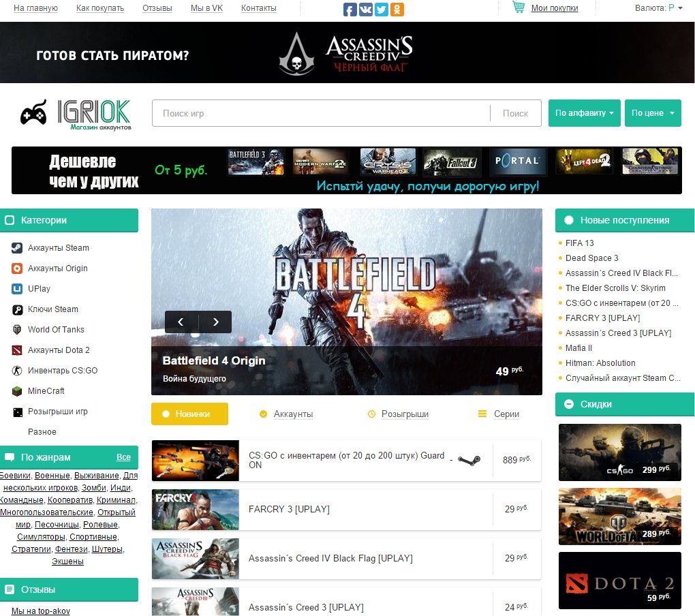Screen dimensions: 695x616
Task: Click the Поиск search button
Action: [x=516, y=113]
